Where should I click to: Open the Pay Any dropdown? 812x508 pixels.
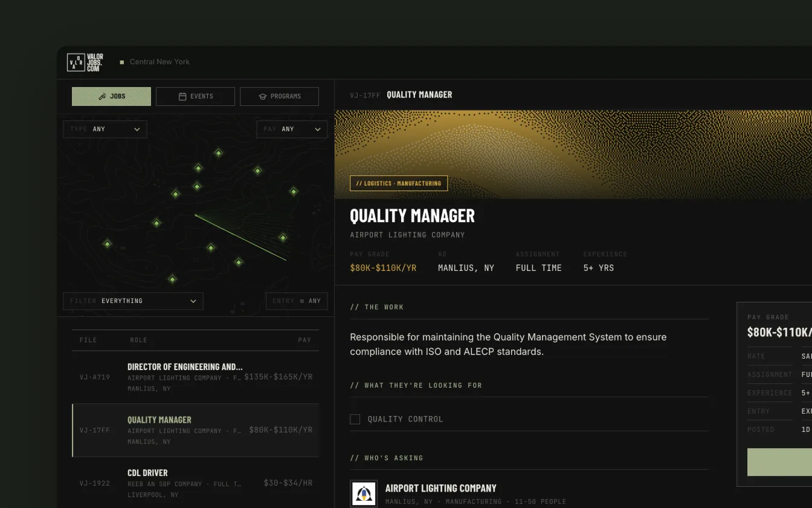[x=292, y=129]
